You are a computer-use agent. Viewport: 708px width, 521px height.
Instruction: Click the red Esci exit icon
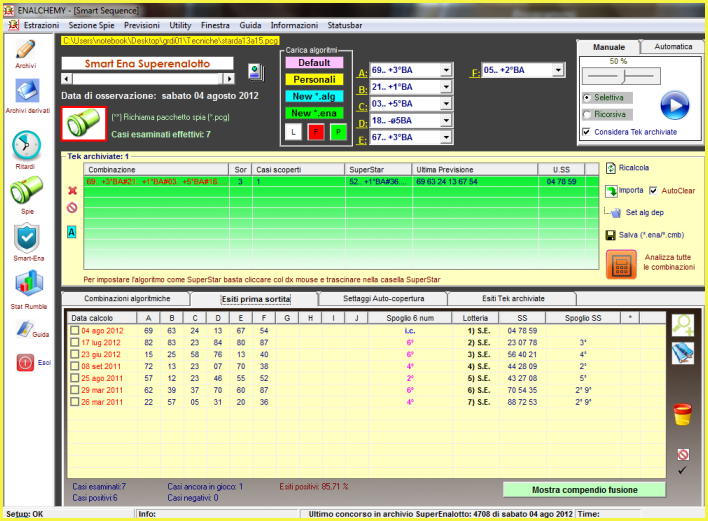pyautogui.click(x=25, y=362)
